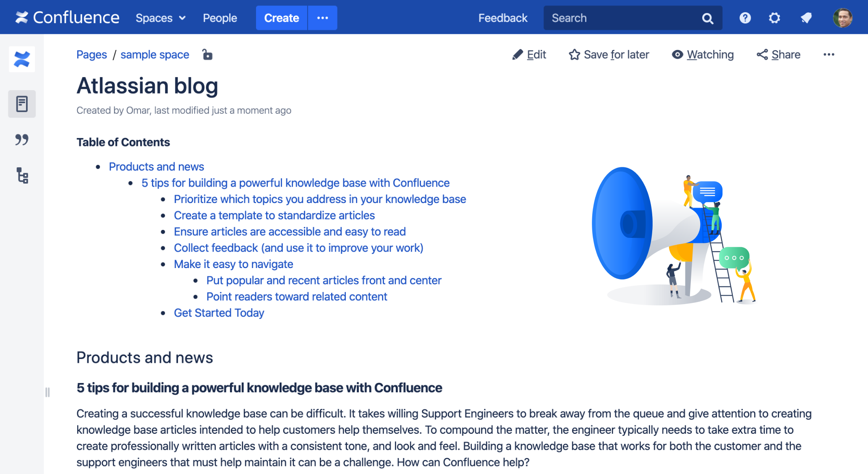
Task: Click the hierarchy/tree sidebar icon
Action: [x=22, y=176]
